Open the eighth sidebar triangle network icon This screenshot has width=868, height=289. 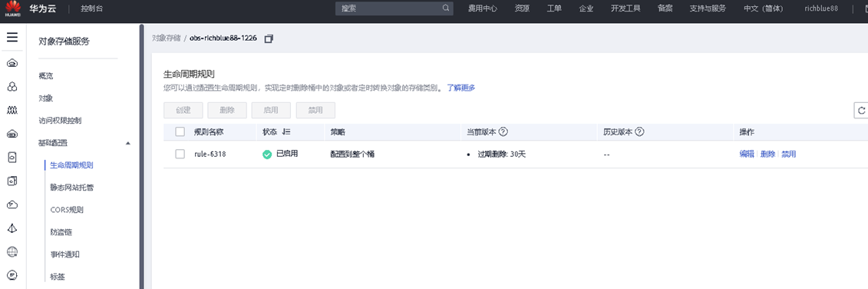[x=12, y=228]
